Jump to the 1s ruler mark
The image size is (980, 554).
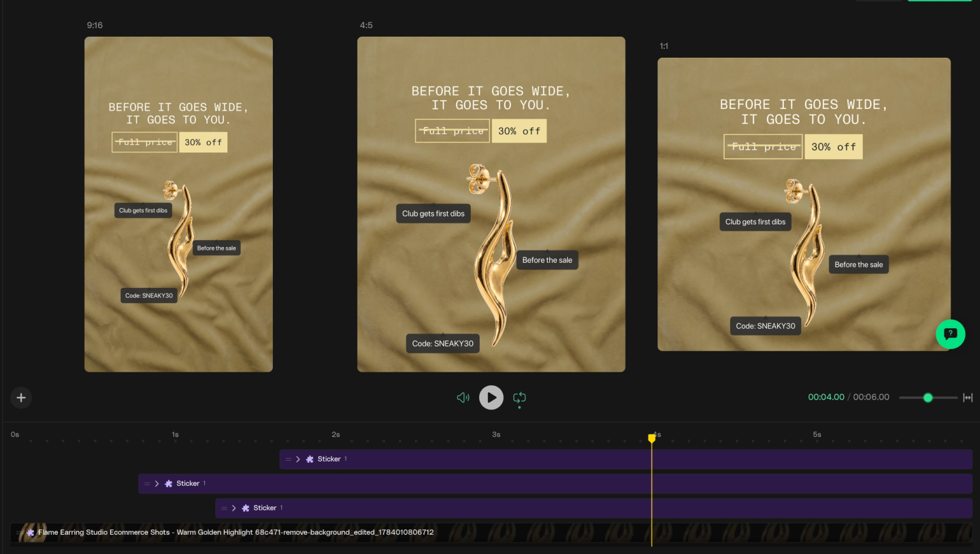(x=175, y=434)
